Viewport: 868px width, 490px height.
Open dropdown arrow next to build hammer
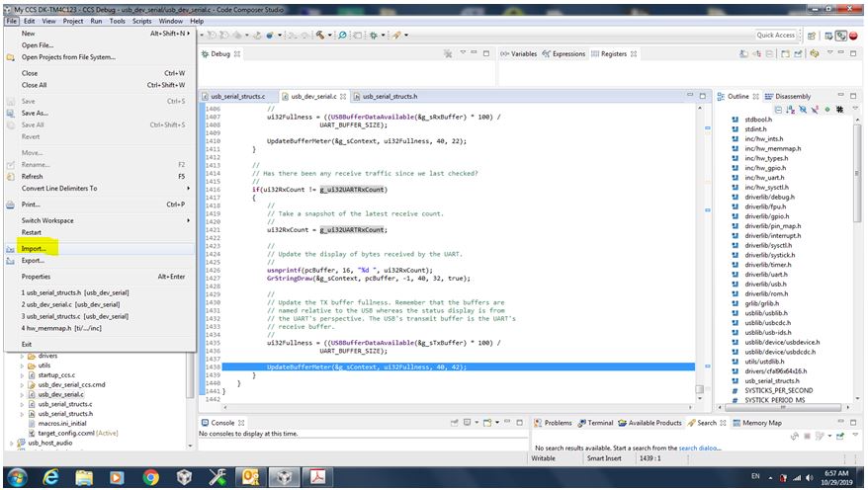[329, 36]
